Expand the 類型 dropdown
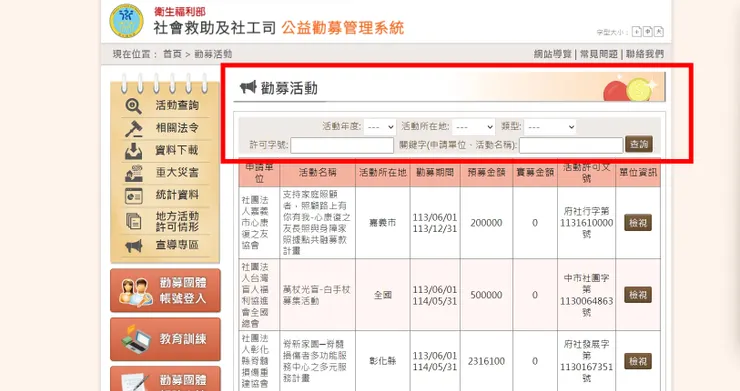This screenshot has width=740, height=391. [550, 127]
